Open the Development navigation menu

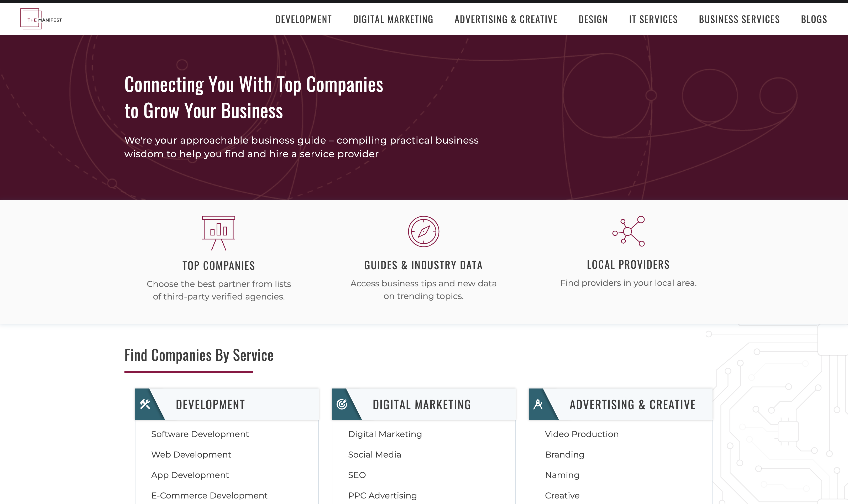coord(304,19)
